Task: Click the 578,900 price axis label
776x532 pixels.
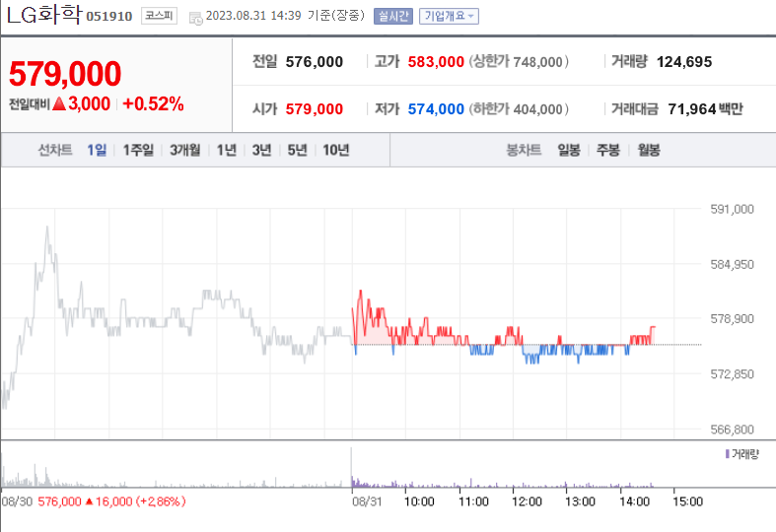Action: 732,319
